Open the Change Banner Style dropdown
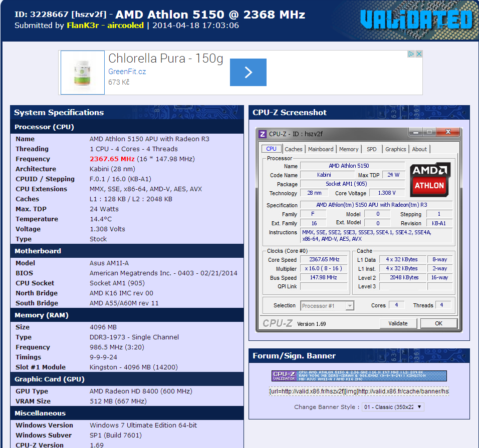This screenshot has width=479, height=448. 393,407
